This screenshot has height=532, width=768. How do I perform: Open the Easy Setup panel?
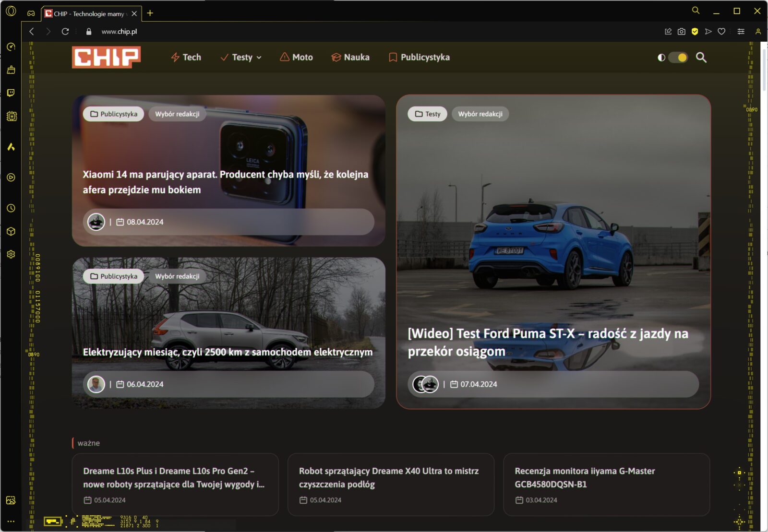[x=741, y=32]
